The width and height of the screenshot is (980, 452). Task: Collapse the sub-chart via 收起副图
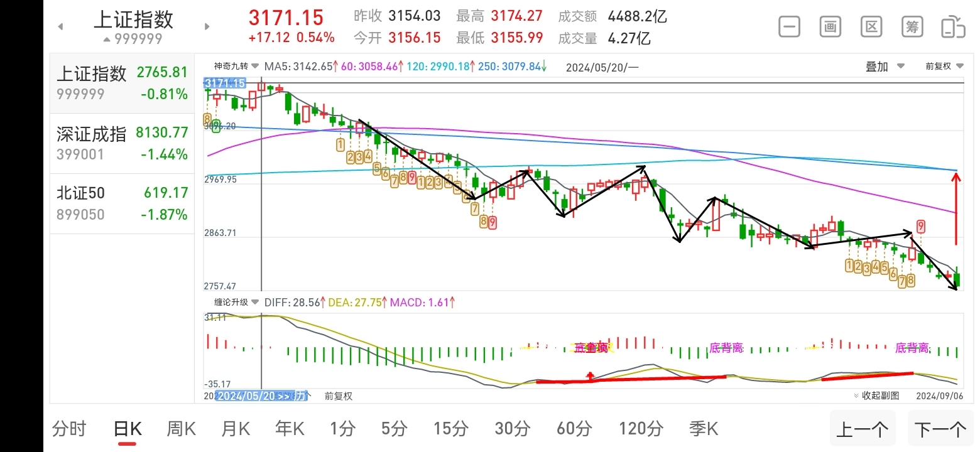click(876, 395)
